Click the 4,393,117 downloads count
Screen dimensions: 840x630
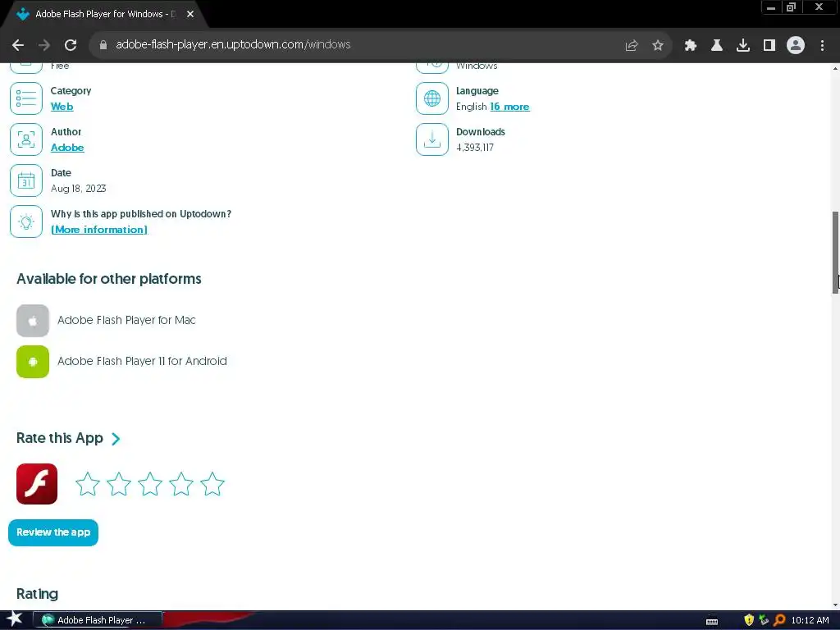pos(475,148)
